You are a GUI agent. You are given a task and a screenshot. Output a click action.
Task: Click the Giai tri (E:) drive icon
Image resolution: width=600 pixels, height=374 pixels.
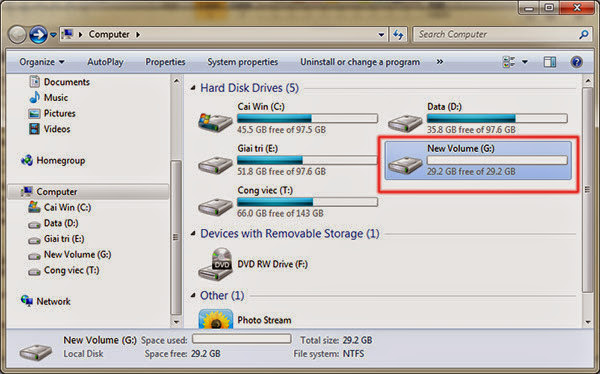215,165
